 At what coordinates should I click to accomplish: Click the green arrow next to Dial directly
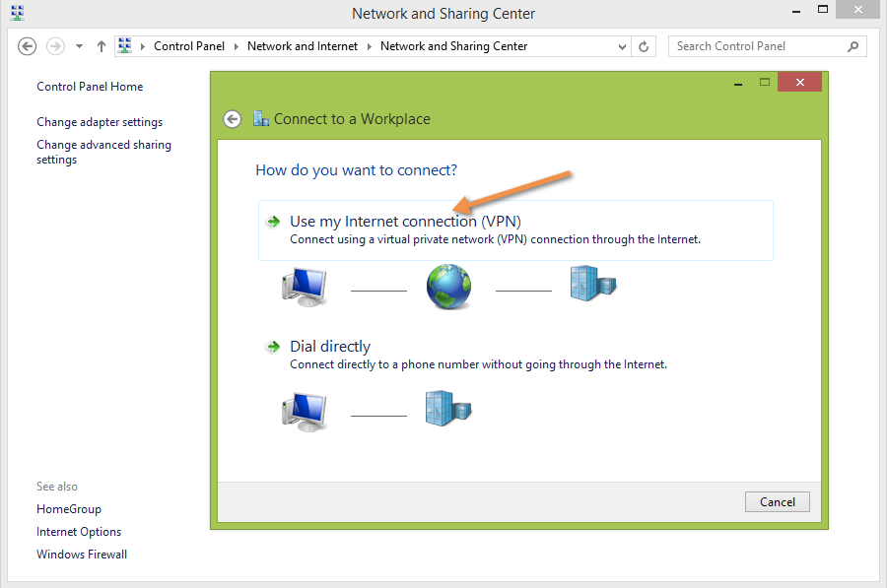tap(273, 347)
